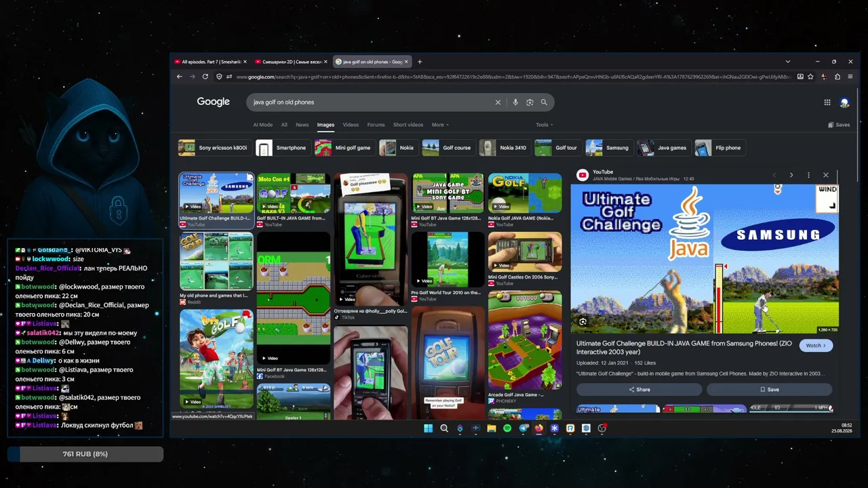Open the Tools dropdown

click(544, 125)
